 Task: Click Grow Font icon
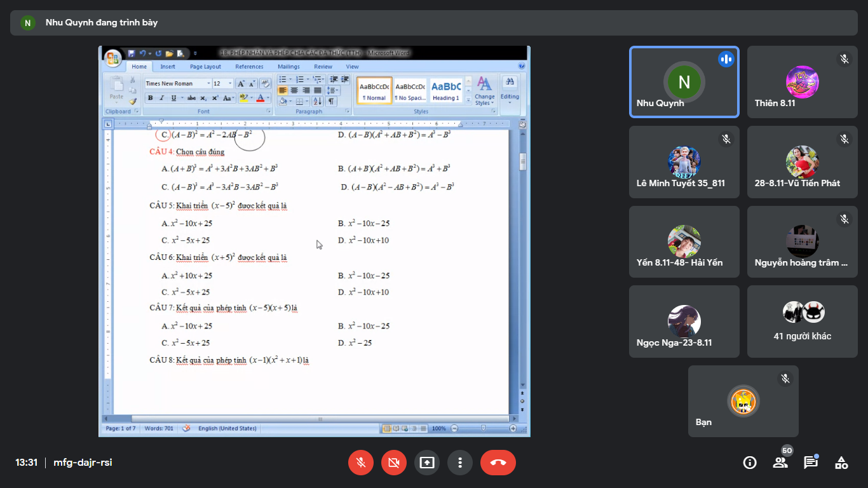click(x=241, y=83)
